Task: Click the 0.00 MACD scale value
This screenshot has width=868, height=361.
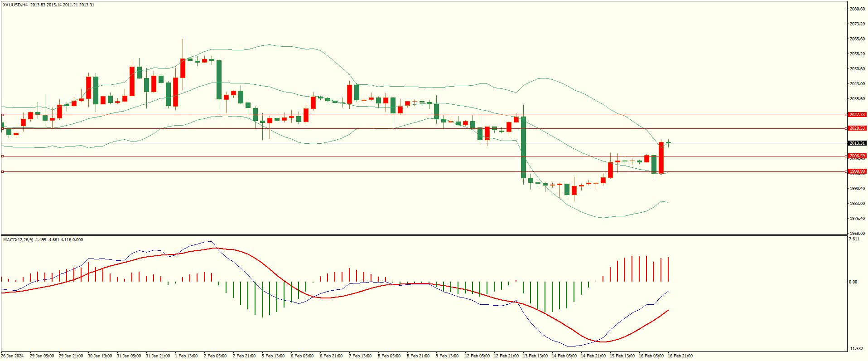Action: (854, 282)
